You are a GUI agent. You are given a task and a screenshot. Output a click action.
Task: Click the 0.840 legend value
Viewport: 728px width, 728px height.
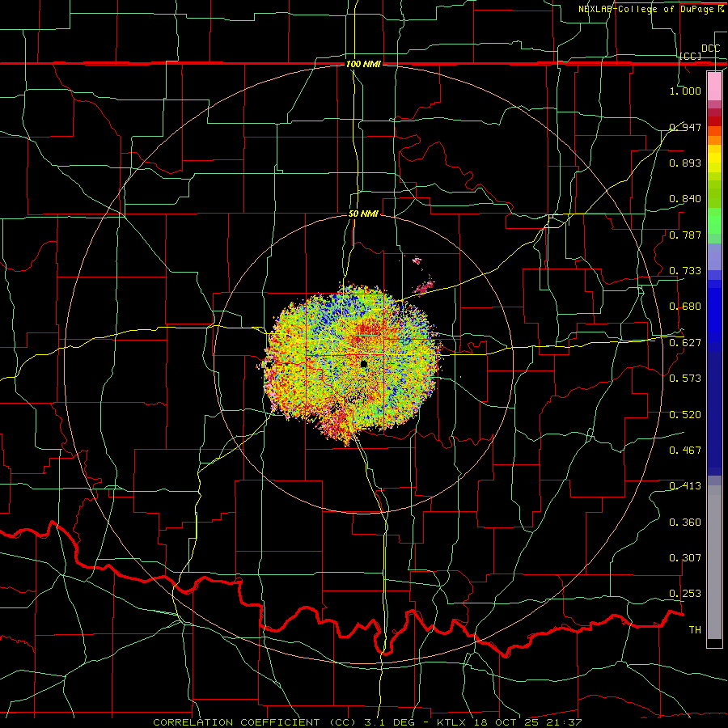[x=685, y=199]
